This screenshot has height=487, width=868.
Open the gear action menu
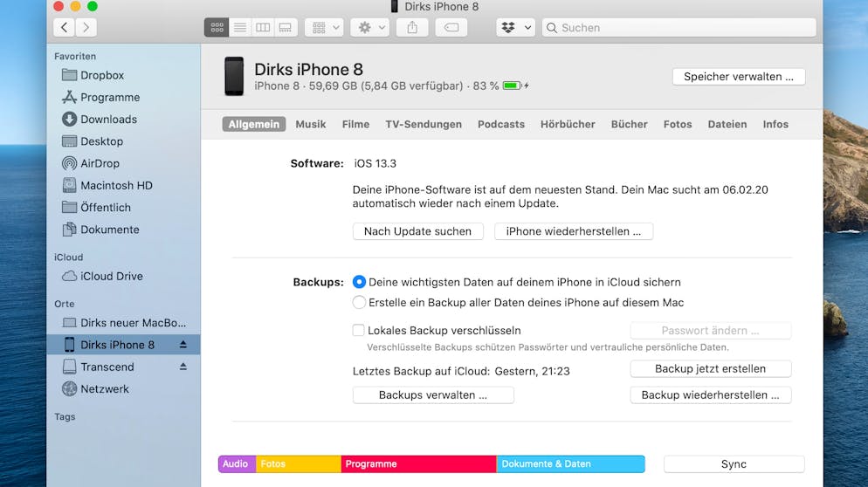(369, 27)
